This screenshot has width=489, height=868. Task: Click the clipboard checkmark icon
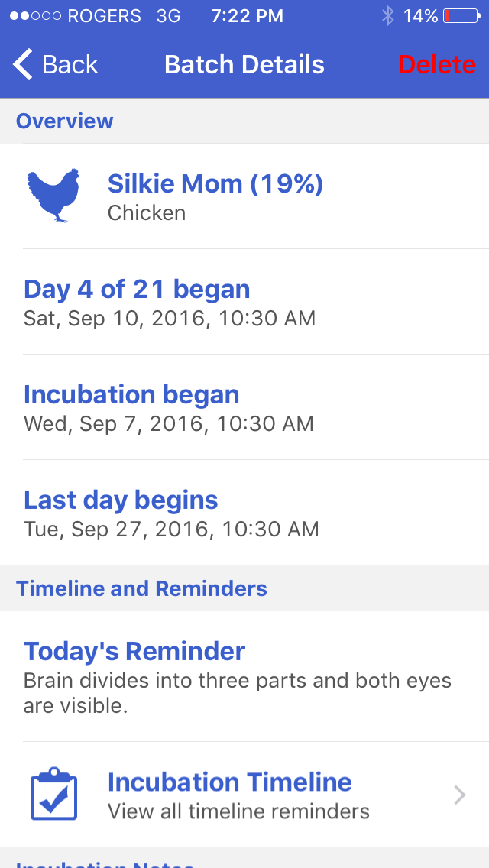coord(54,795)
